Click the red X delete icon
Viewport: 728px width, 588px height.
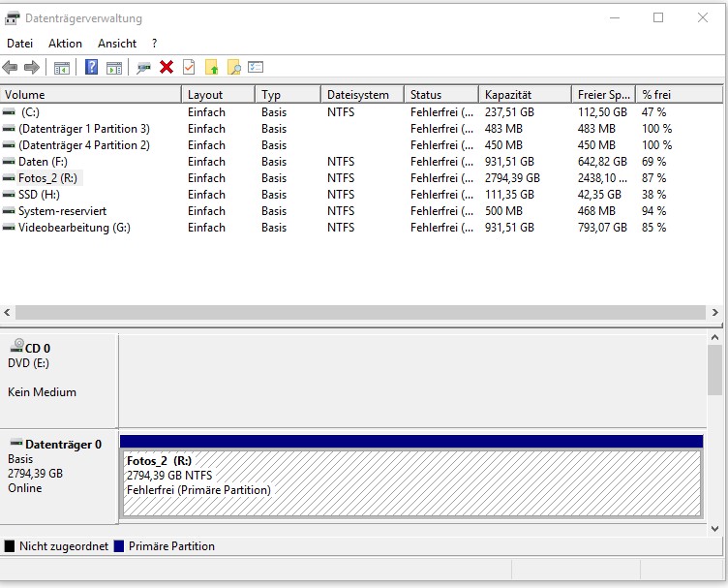point(167,68)
